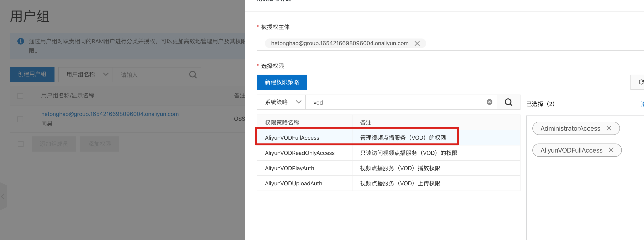Select the AliyunVODFullAccess policy row
The image size is (644, 240).
click(388, 138)
